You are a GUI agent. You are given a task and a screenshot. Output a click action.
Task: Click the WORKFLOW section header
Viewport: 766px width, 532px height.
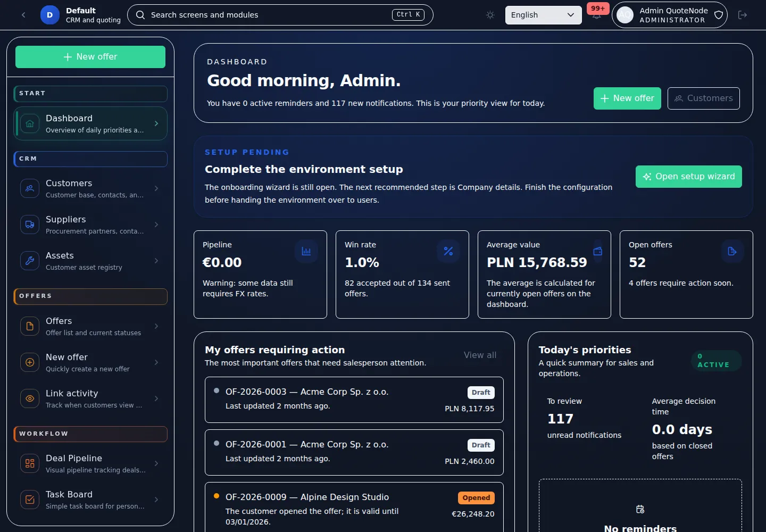[x=90, y=434]
